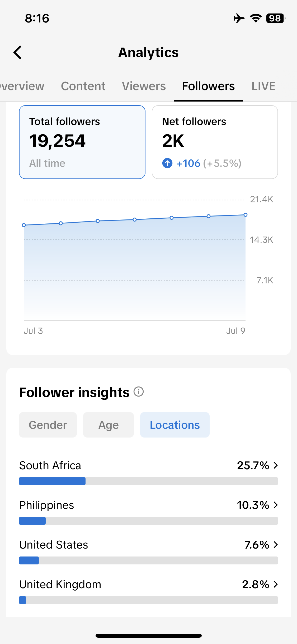Expand Philippines location details chevron
The height and width of the screenshot is (644, 297).
[x=276, y=505]
